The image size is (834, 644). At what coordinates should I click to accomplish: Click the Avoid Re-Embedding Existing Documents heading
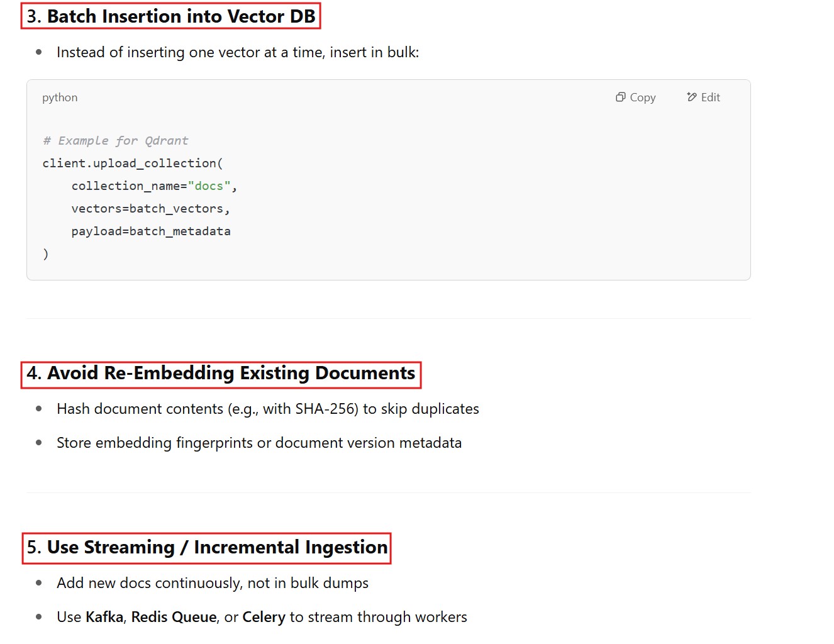[221, 374]
